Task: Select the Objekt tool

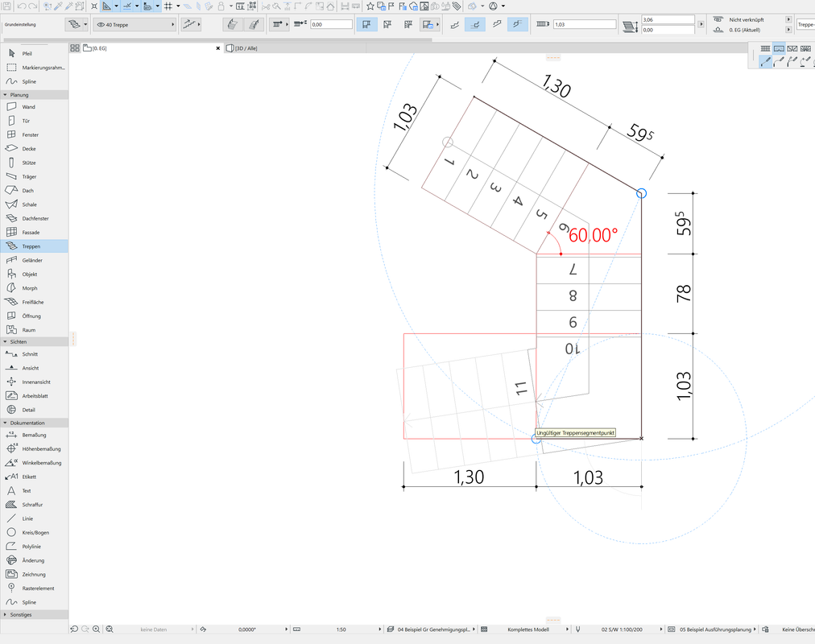Action: click(x=35, y=275)
